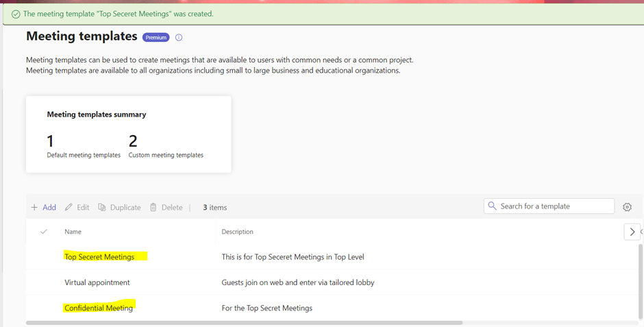The width and height of the screenshot is (644, 327).
Task: Sort by the Name column header
Action: point(73,232)
